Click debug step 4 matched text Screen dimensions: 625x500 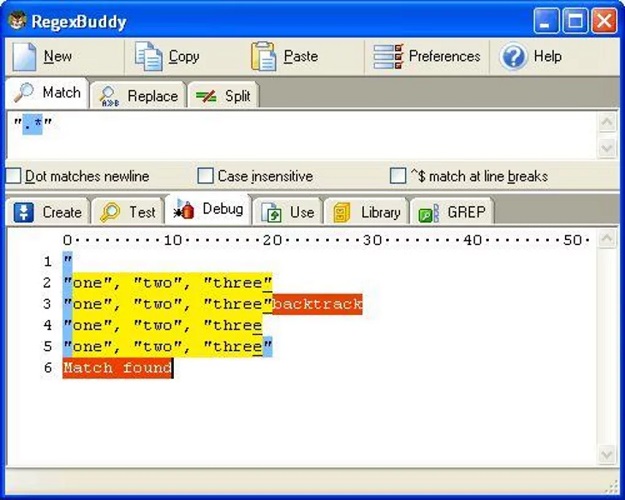[x=163, y=325]
